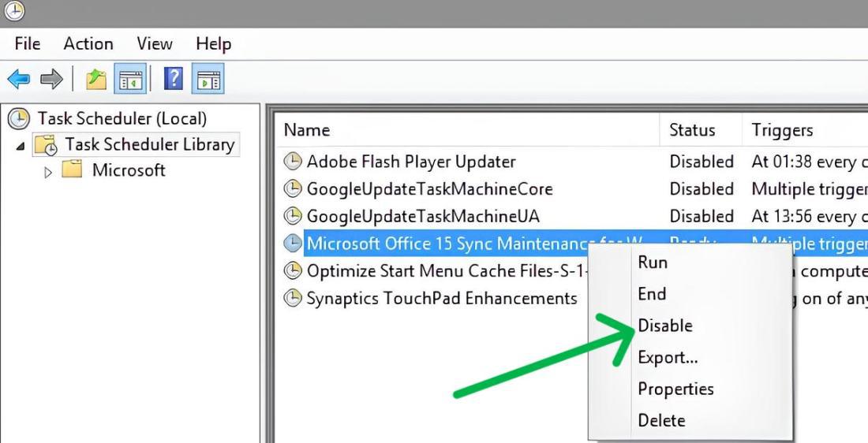This screenshot has height=443, width=868.
Task: Collapse the Task Scheduler Library tree node
Action: (21, 147)
